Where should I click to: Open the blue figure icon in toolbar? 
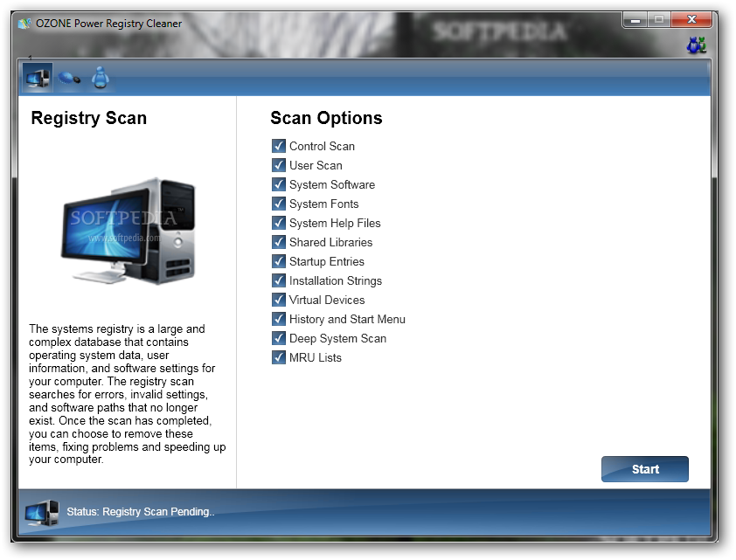(100, 78)
